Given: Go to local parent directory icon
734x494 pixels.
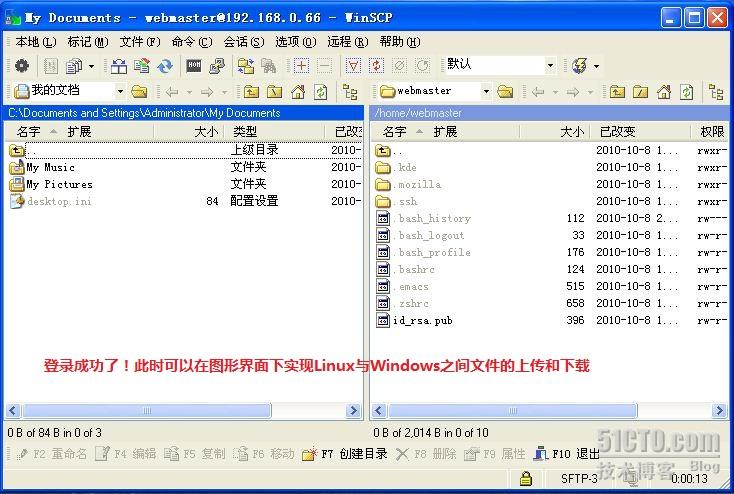Looking at the screenshot, I should (251, 92).
